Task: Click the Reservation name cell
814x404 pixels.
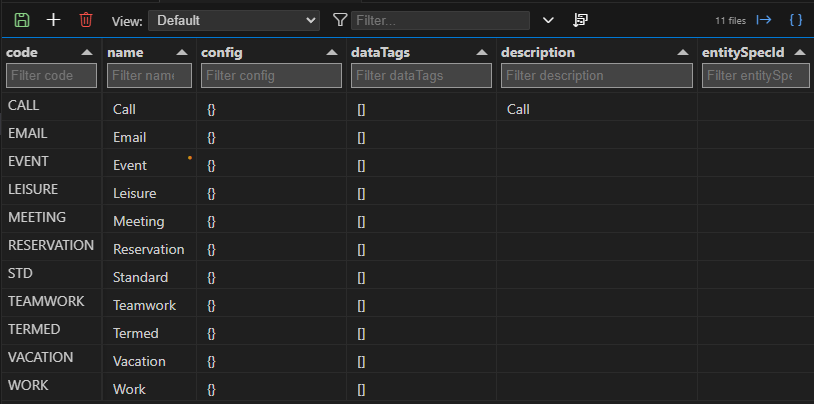Action: 149,249
